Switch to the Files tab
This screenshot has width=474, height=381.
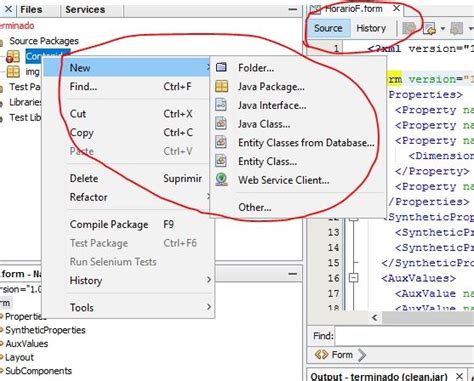click(31, 9)
